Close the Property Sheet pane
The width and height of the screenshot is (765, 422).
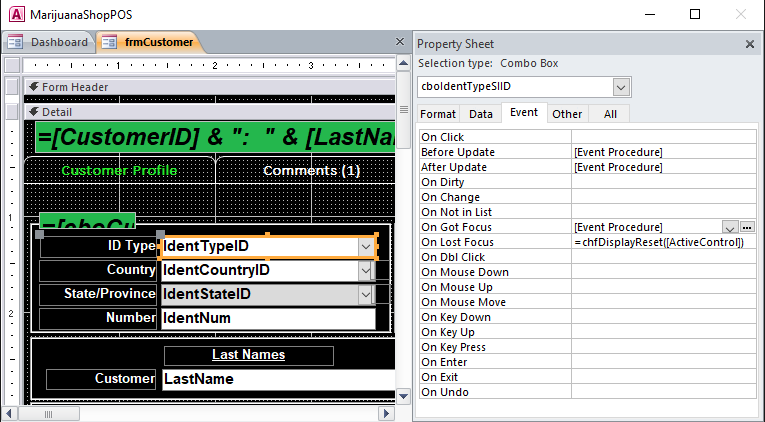pos(750,44)
